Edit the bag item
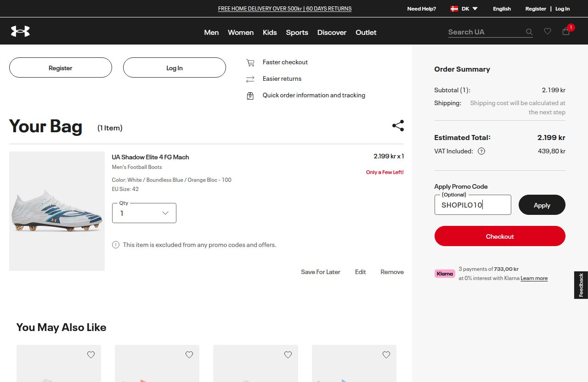This screenshot has width=588, height=382. coord(361,272)
